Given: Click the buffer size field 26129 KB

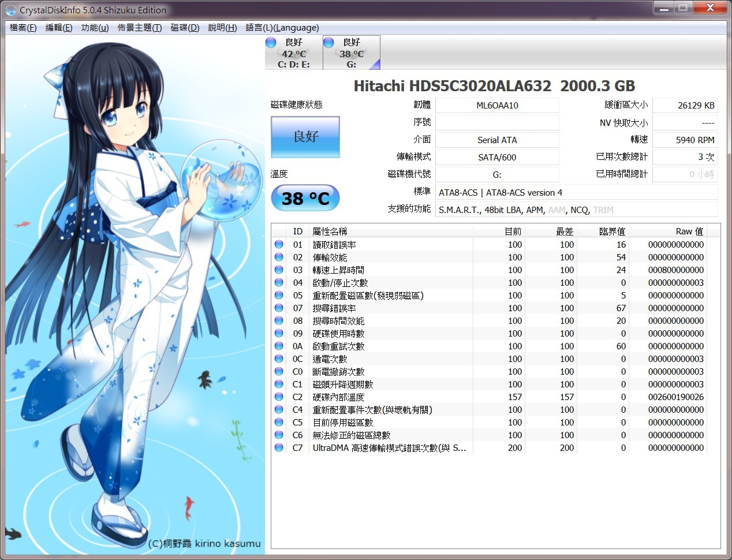Looking at the screenshot, I should [x=685, y=105].
